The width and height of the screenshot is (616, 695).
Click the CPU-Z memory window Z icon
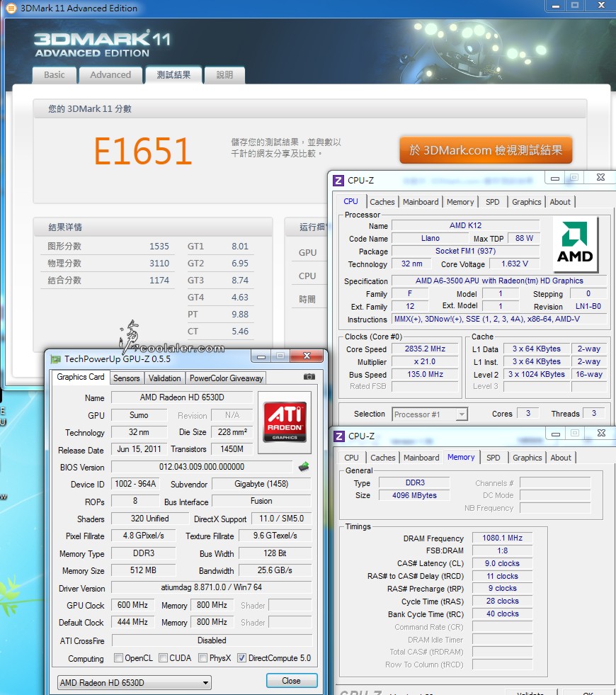pyautogui.click(x=338, y=436)
